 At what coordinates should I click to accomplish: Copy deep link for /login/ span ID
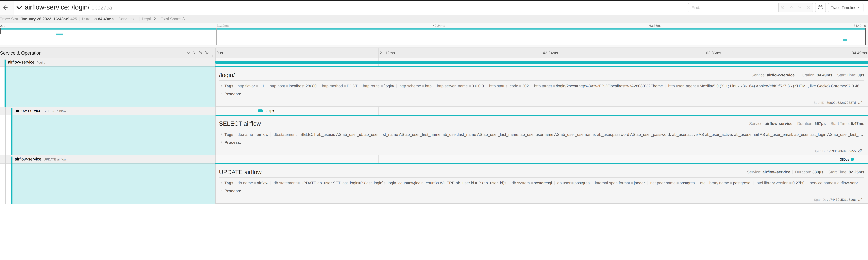tap(860, 102)
